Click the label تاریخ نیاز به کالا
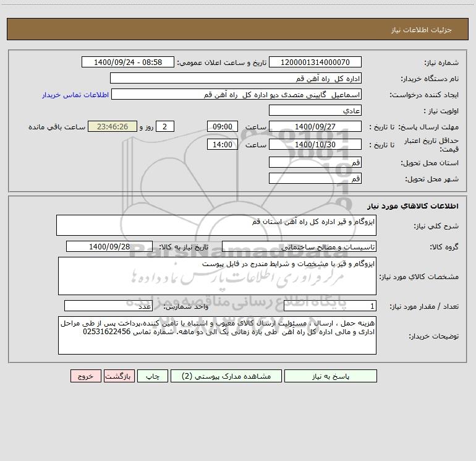 (184, 247)
